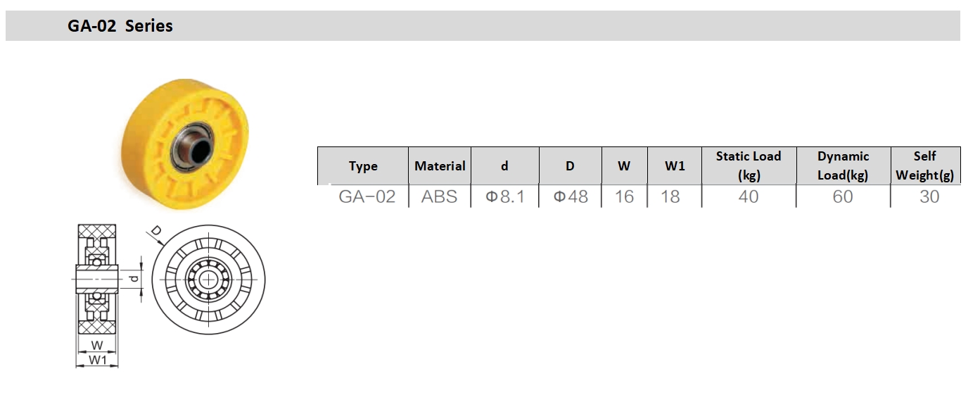980x395 pixels.
Task: Select the W1 column value 18
Action: click(670, 196)
